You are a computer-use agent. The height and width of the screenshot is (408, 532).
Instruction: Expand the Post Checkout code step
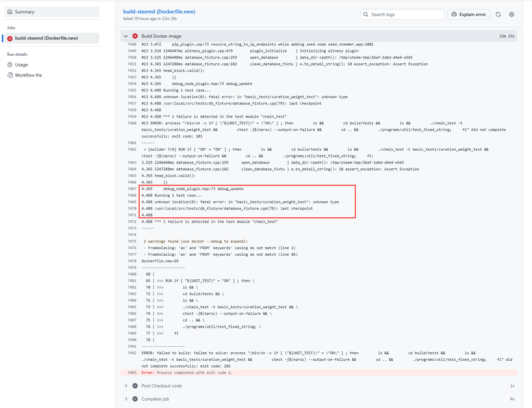tap(126, 385)
